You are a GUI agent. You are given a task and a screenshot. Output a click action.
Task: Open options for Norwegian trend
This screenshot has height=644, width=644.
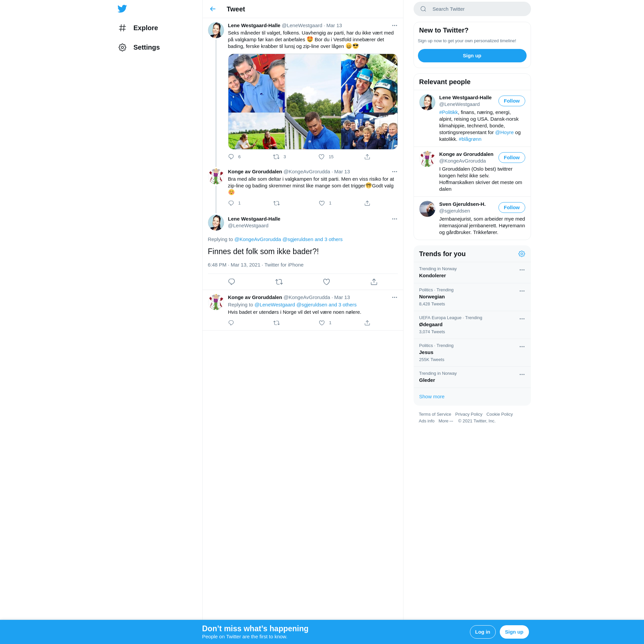click(522, 291)
